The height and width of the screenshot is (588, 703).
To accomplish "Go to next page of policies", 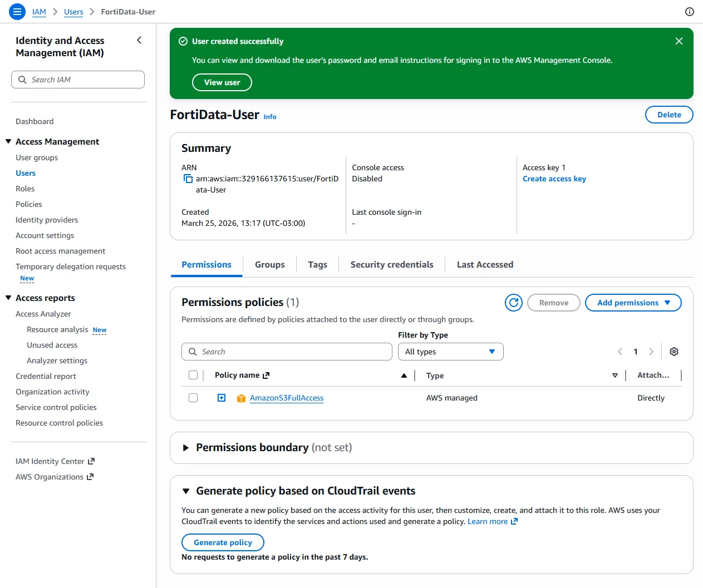I will click(x=651, y=352).
